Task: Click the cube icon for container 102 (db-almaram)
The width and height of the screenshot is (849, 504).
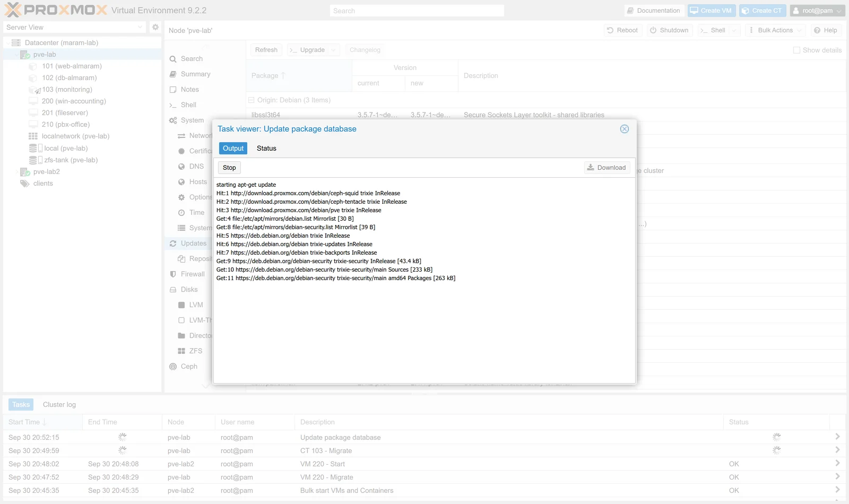Action: coord(33,78)
